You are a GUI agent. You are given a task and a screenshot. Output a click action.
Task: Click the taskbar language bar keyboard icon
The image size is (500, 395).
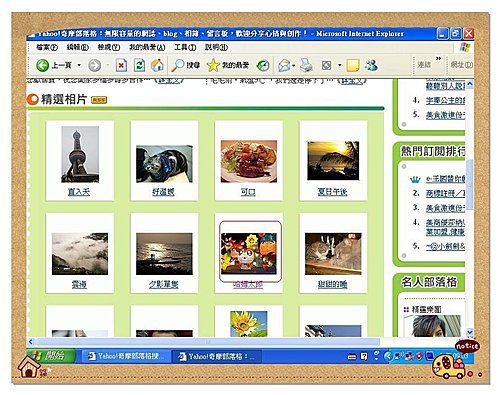tap(352, 357)
